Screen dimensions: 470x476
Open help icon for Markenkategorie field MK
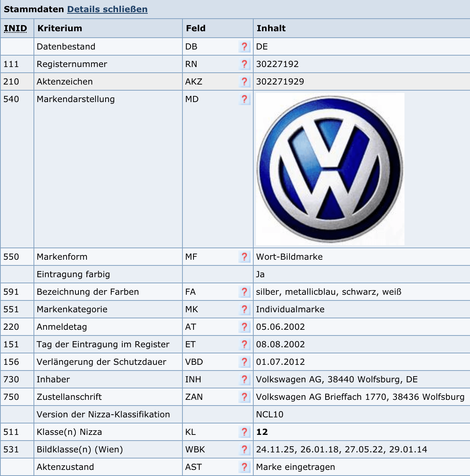pos(245,309)
